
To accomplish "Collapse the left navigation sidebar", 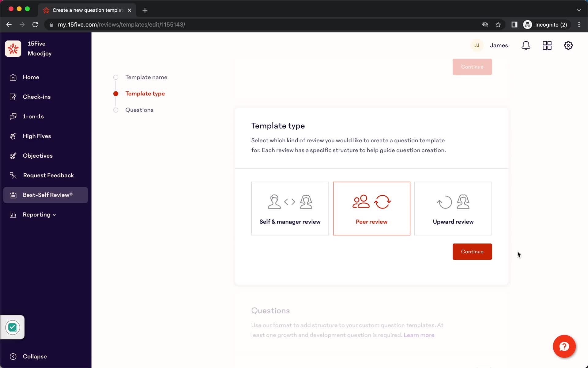I will point(34,356).
